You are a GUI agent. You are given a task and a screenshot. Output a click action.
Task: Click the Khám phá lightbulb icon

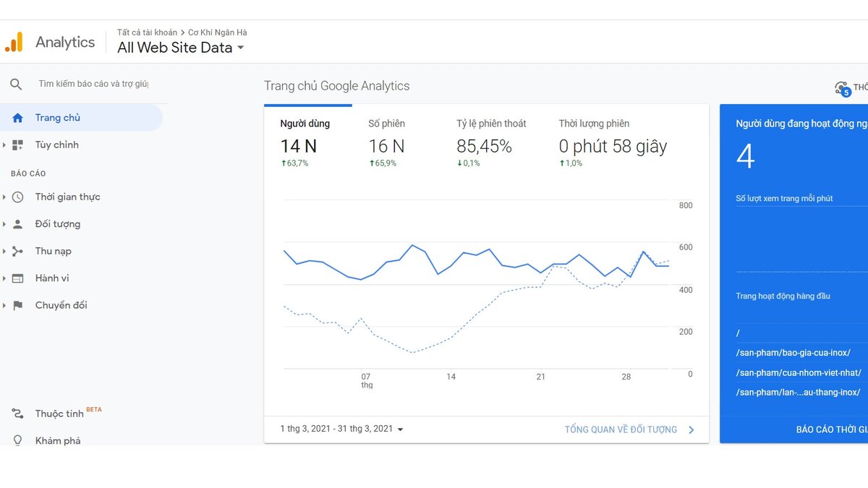tap(18, 440)
